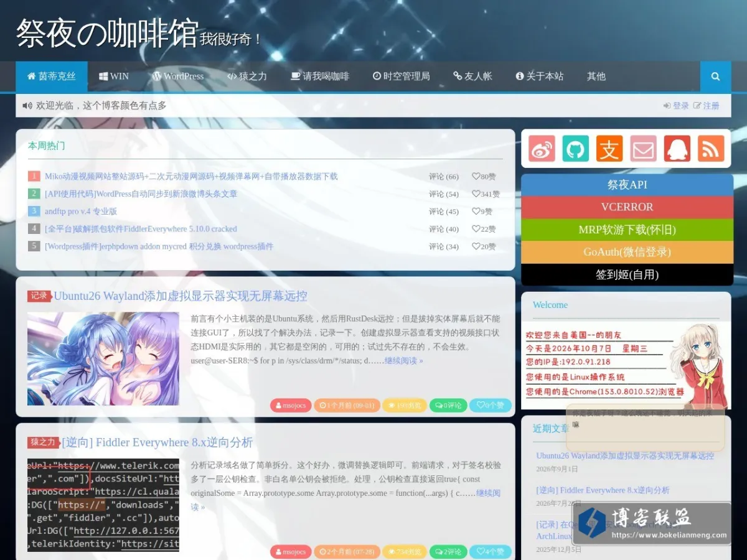This screenshot has height=560, width=747.
Task: Click the Ubuntu26 article anime thumbnail
Action: tap(103, 359)
